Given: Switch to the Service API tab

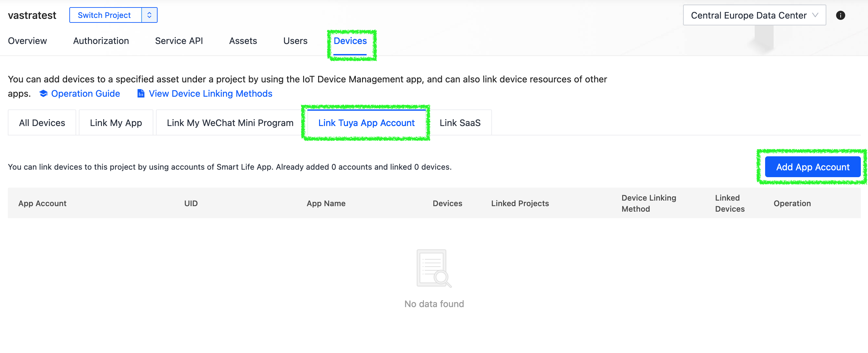Looking at the screenshot, I should click(179, 41).
